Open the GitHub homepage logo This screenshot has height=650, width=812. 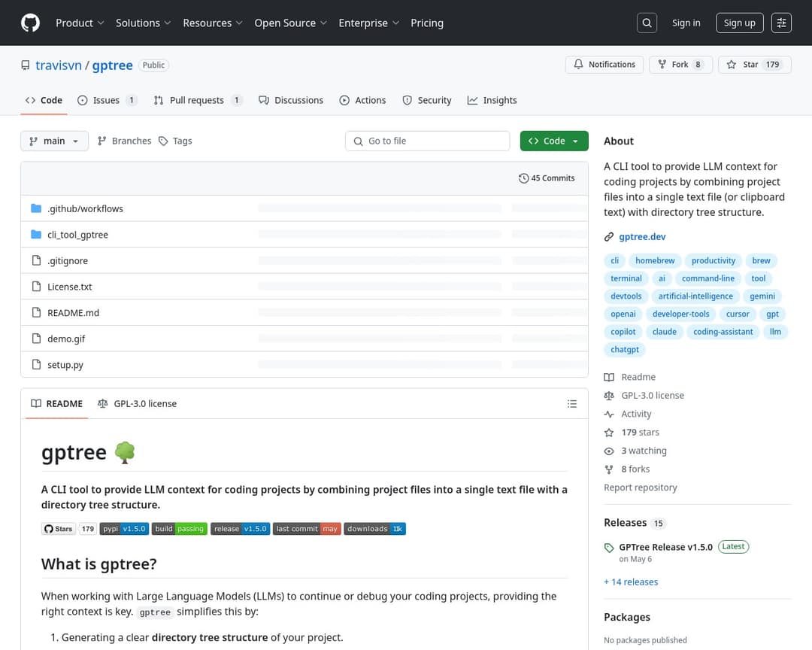click(x=31, y=23)
